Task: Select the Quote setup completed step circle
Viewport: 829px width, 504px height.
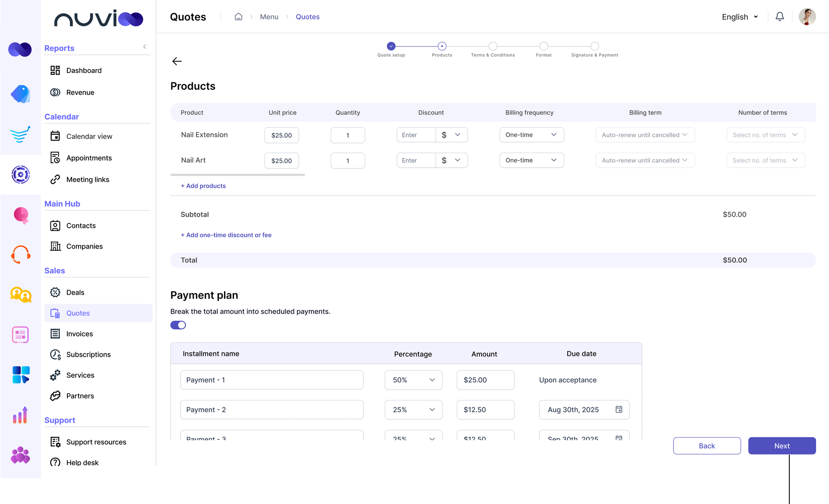Action: (x=391, y=46)
